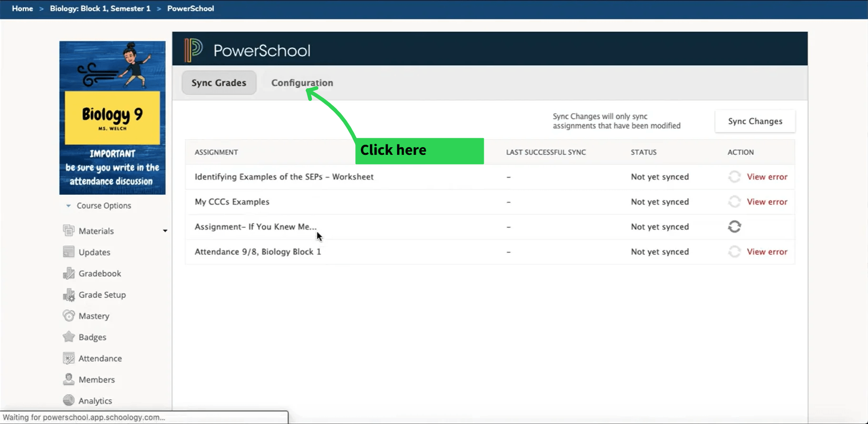View error for Identifying Examples of the SEPs
The width and height of the screenshot is (868, 424).
767,177
